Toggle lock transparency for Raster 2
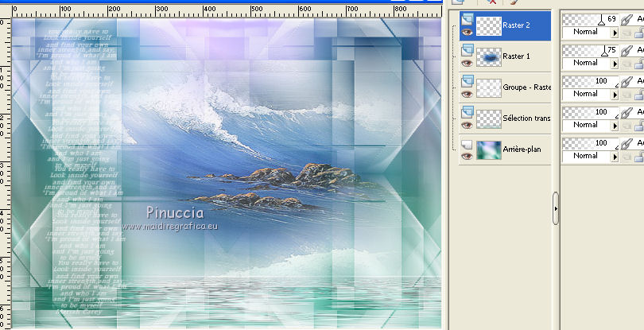 [x=639, y=33]
